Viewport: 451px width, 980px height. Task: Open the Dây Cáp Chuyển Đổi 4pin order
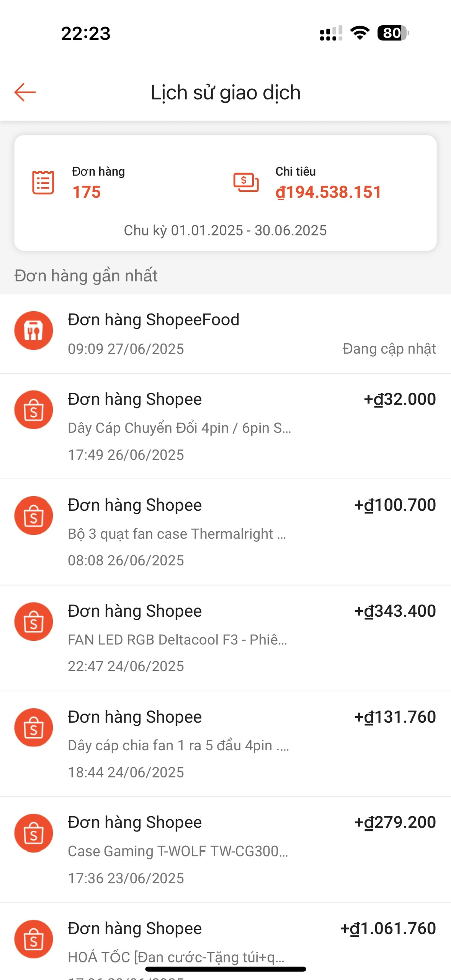coord(179,428)
